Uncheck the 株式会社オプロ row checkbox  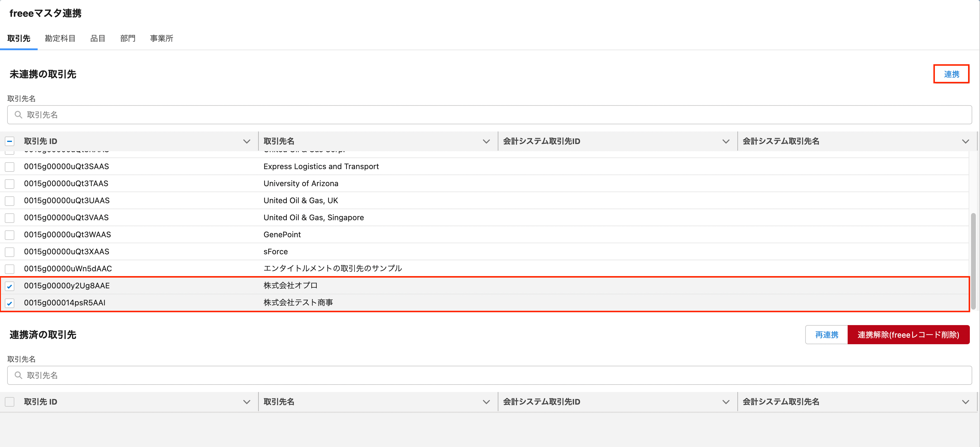tap(10, 286)
